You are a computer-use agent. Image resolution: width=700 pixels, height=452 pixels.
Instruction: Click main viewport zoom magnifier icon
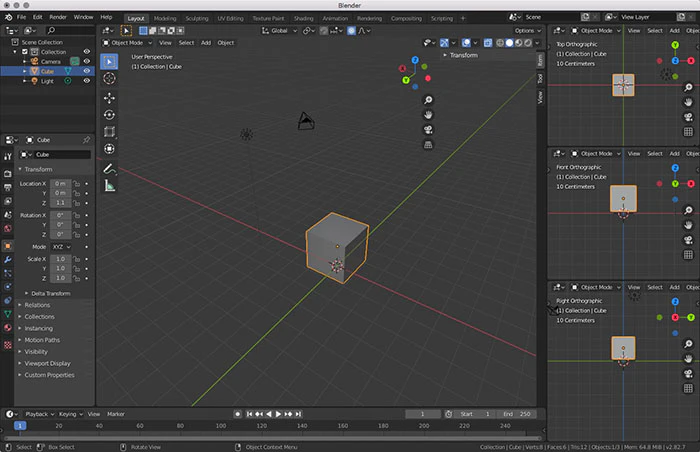pyautogui.click(x=428, y=100)
